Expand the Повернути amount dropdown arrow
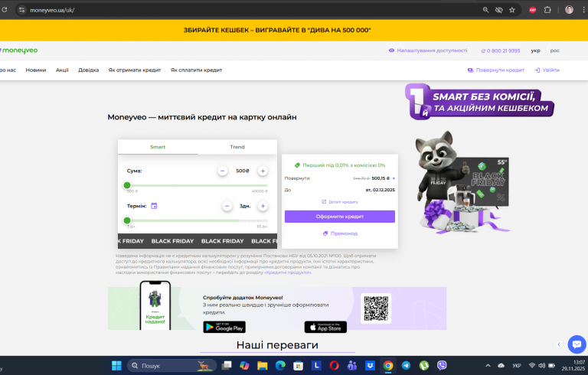Viewport: 588px width, 375px height. [394, 178]
